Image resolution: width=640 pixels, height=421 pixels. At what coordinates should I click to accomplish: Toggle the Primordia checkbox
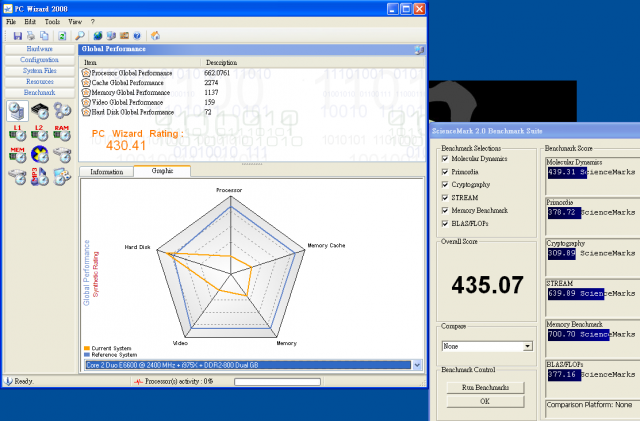pos(445,172)
